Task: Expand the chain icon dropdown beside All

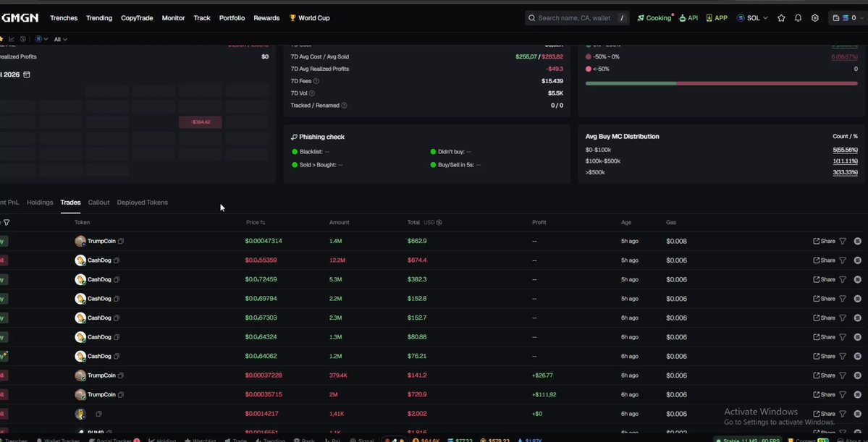Action: tap(41, 39)
